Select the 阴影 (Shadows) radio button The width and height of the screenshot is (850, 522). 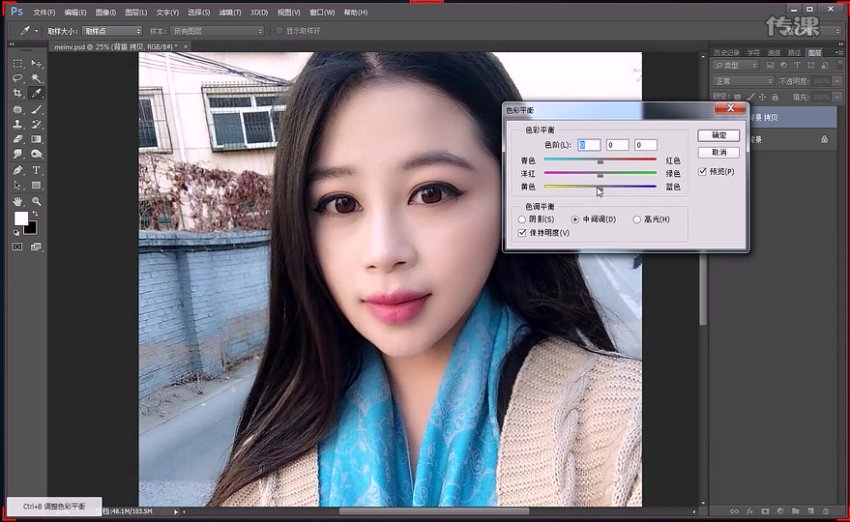pyautogui.click(x=522, y=219)
